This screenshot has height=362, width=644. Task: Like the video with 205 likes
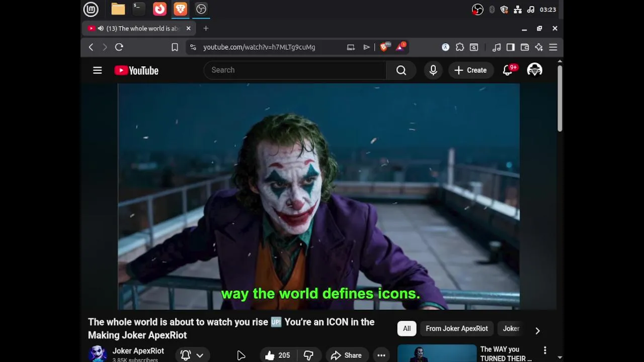(x=277, y=355)
